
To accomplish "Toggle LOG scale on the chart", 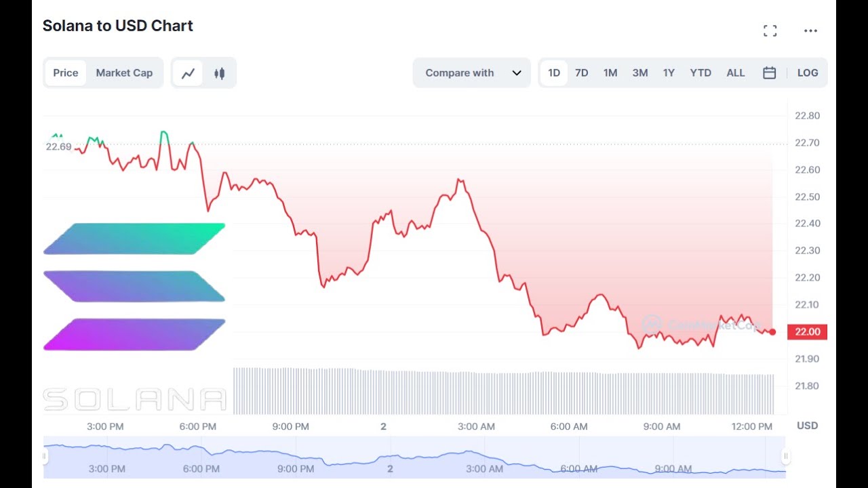I will (807, 73).
